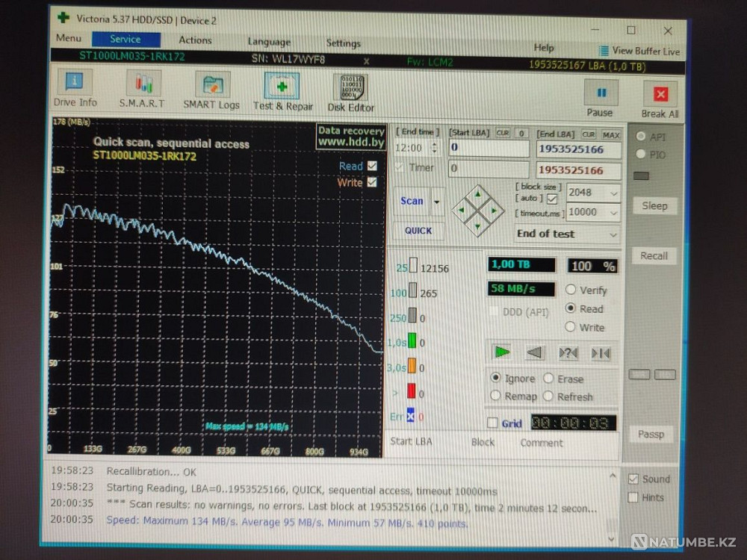The height and width of the screenshot is (560, 747).
Task: Click the Sleep button
Action: [654, 206]
